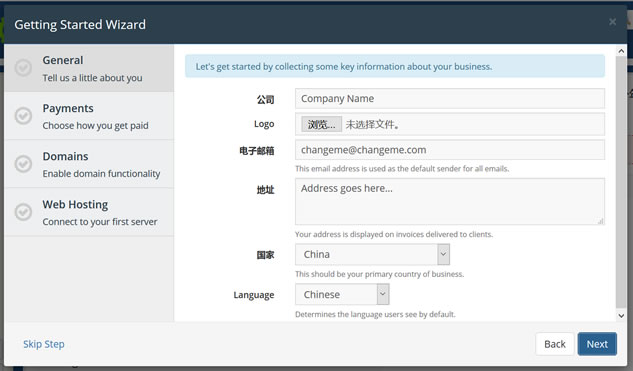Click the primary country of business hint
This screenshot has width=633, height=371.
coord(379,274)
